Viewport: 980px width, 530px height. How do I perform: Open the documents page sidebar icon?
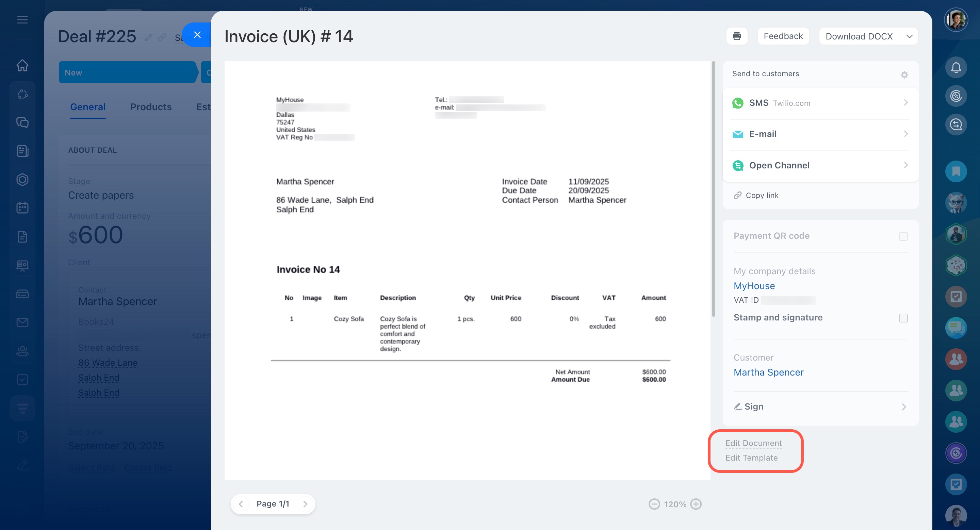click(x=22, y=236)
